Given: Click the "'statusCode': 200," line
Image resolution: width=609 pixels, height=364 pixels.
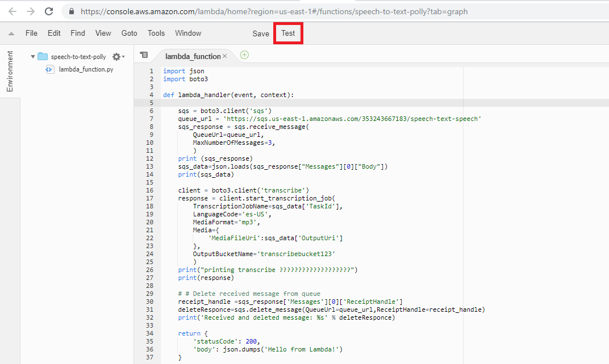Looking at the screenshot, I should [227, 341].
